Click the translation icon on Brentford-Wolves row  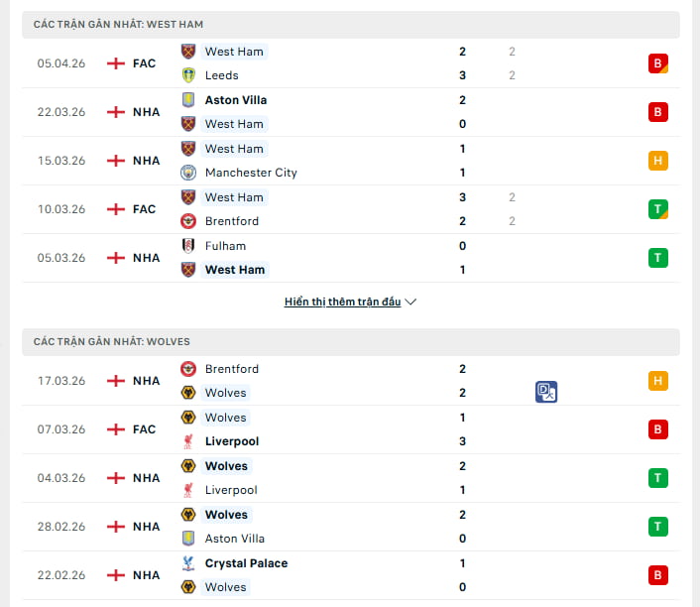tap(546, 392)
